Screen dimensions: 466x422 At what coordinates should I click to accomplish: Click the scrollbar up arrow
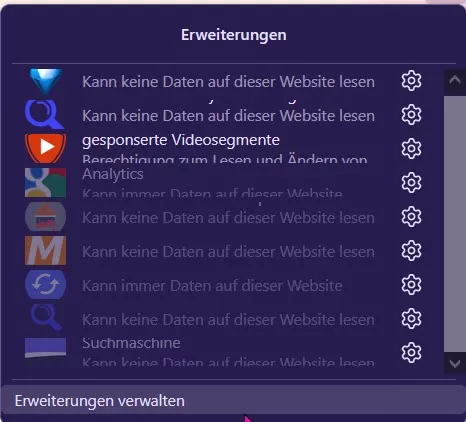pos(455,80)
